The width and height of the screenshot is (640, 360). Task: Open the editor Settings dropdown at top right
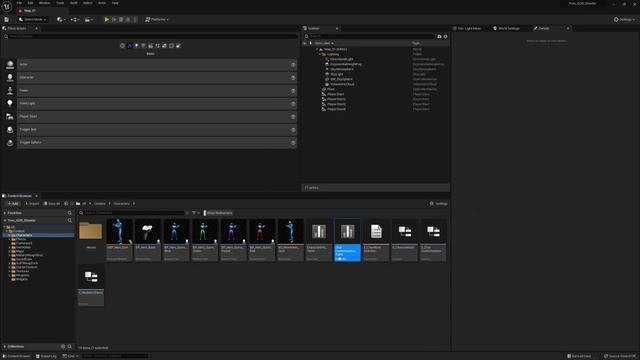(x=624, y=20)
